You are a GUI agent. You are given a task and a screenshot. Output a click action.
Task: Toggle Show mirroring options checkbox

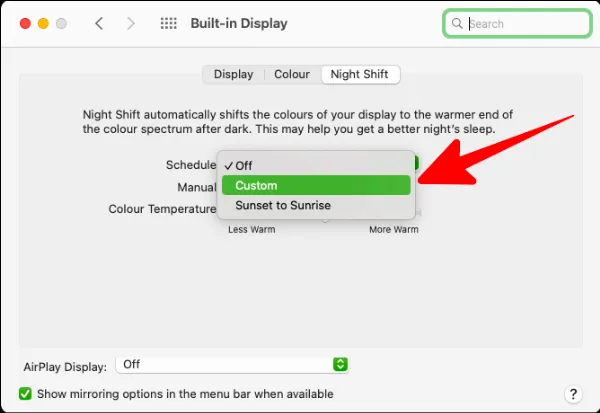(x=26, y=394)
